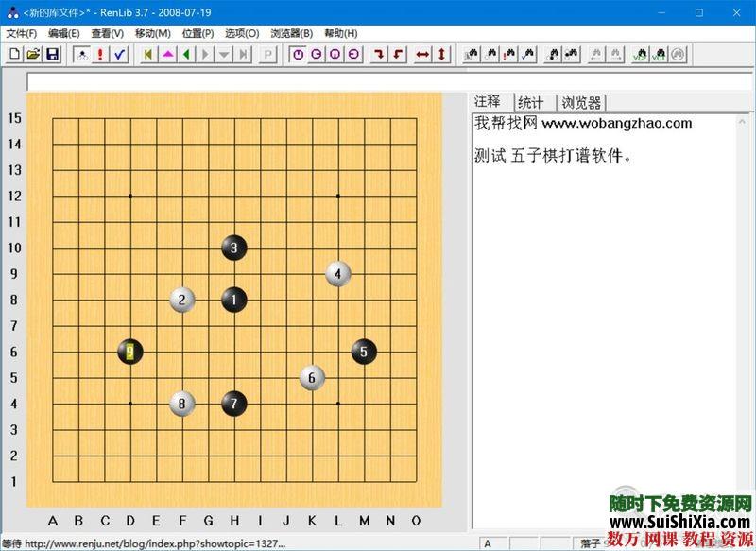Switch to the 浏览器 tab

coord(581,100)
